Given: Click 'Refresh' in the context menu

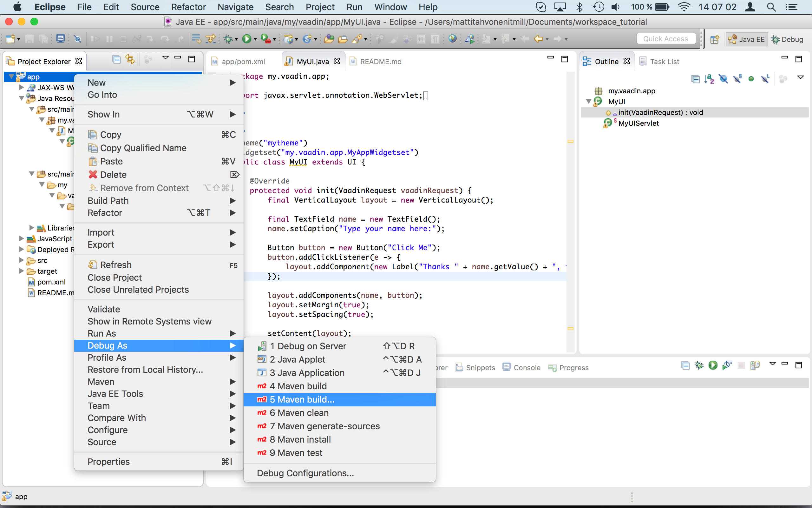Looking at the screenshot, I should click(158, 265).
